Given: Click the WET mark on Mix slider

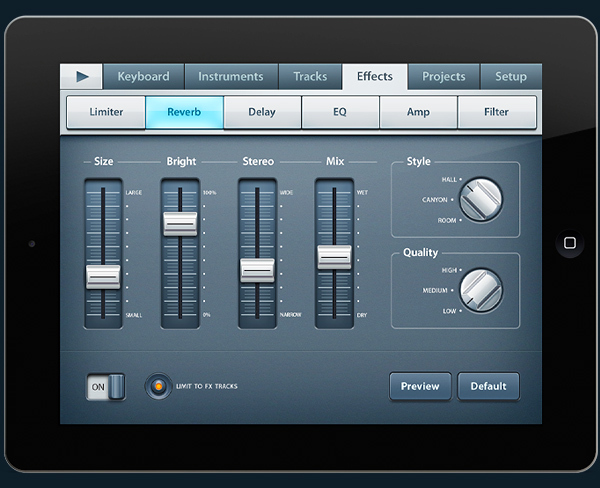Looking at the screenshot, I should tap(362, 193).
